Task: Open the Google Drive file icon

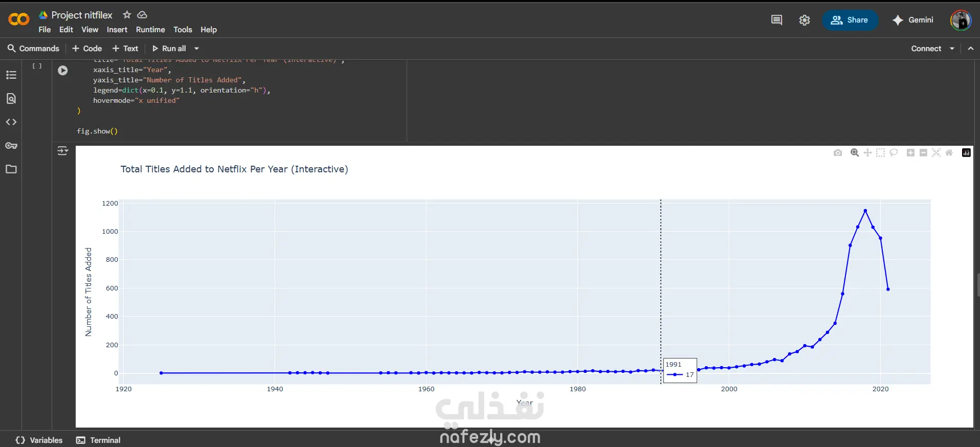Action: 43,15
